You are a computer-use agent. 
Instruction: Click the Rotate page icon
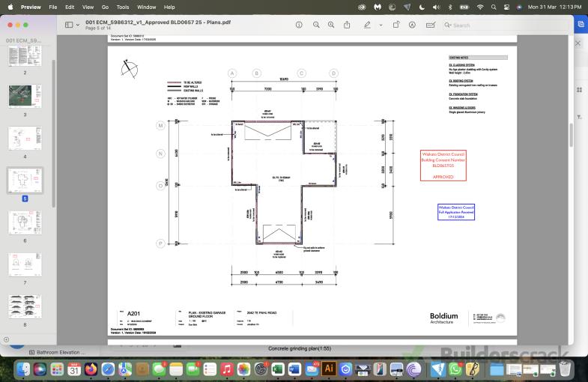[395, 25]
